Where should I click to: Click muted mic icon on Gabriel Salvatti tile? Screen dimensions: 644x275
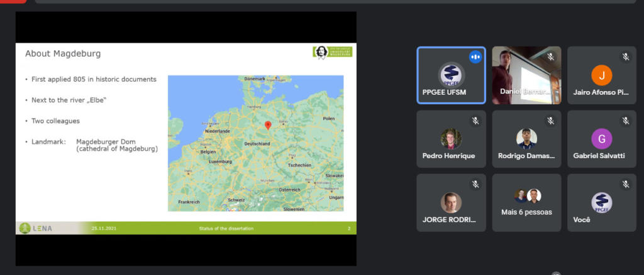626,121
